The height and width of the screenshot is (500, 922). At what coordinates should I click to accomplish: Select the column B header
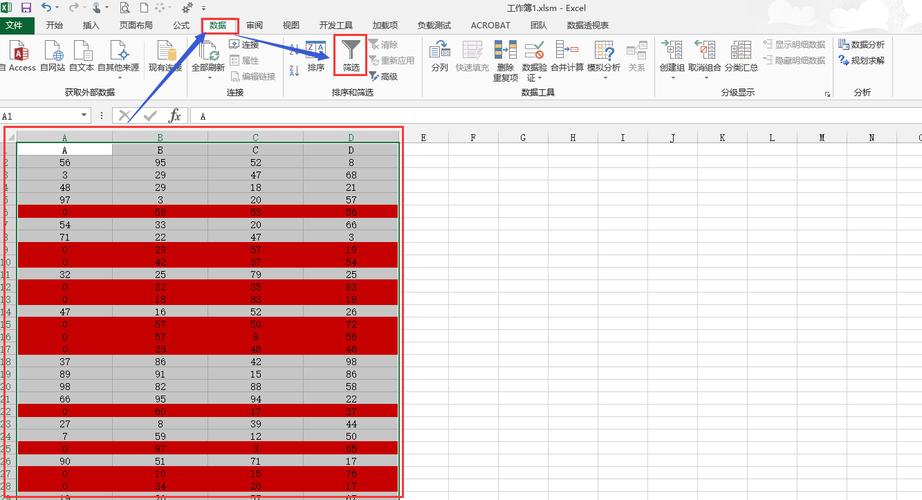click(x=160, y=137)
